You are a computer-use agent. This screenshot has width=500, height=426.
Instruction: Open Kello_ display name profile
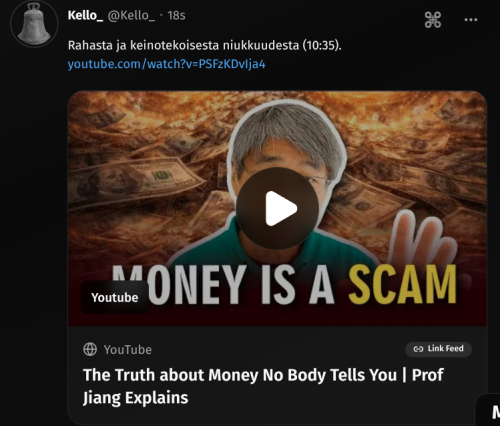(85, 15)
